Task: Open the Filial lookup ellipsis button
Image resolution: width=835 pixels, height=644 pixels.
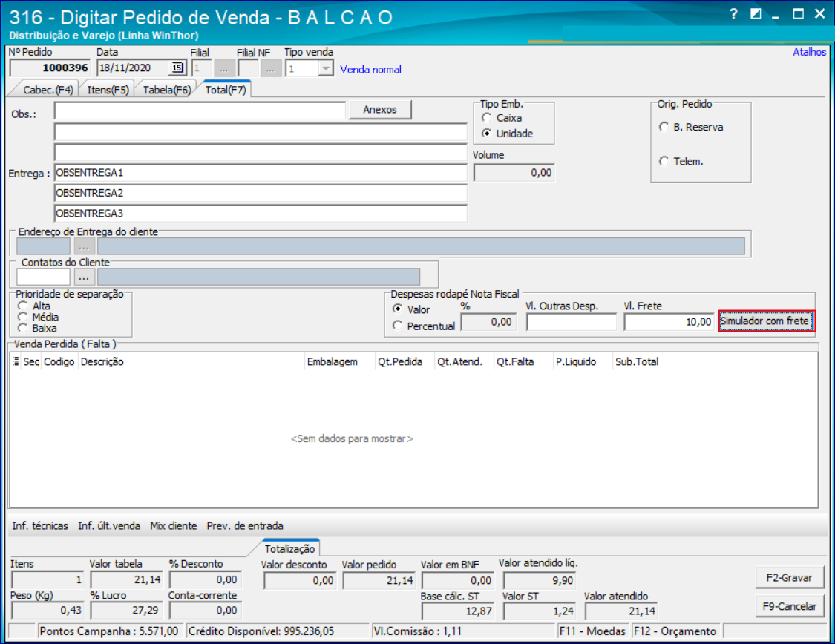Action: (225, 69)
